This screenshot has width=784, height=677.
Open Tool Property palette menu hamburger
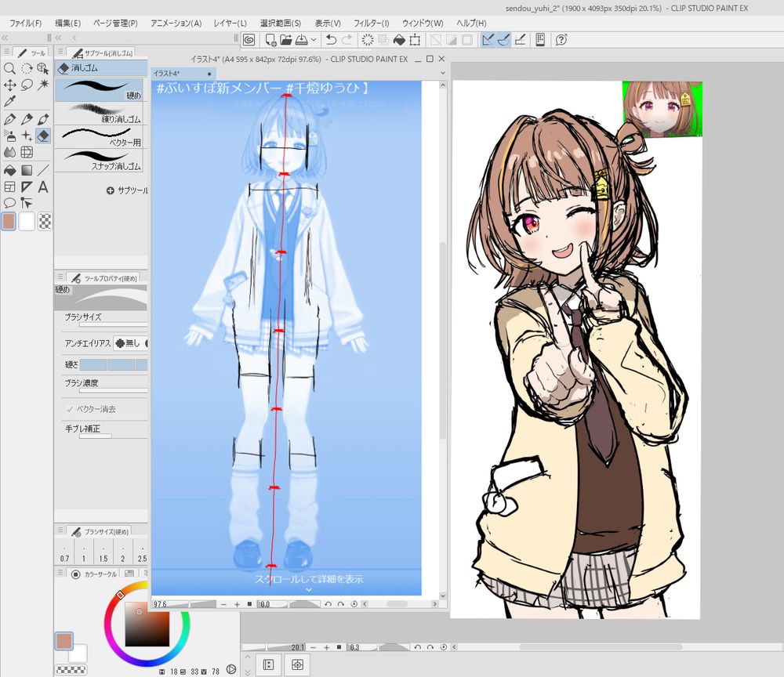pos(60,277)
